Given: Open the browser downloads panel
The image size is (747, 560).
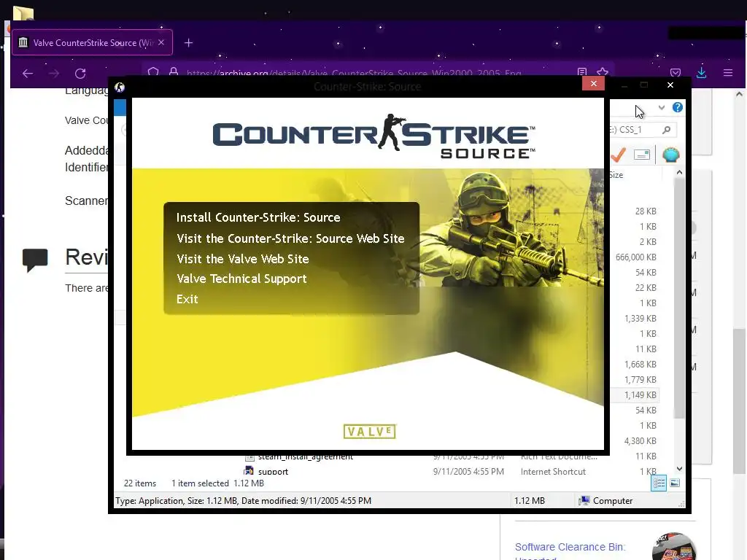Looking at the screenshot, I should pos(701,73).
